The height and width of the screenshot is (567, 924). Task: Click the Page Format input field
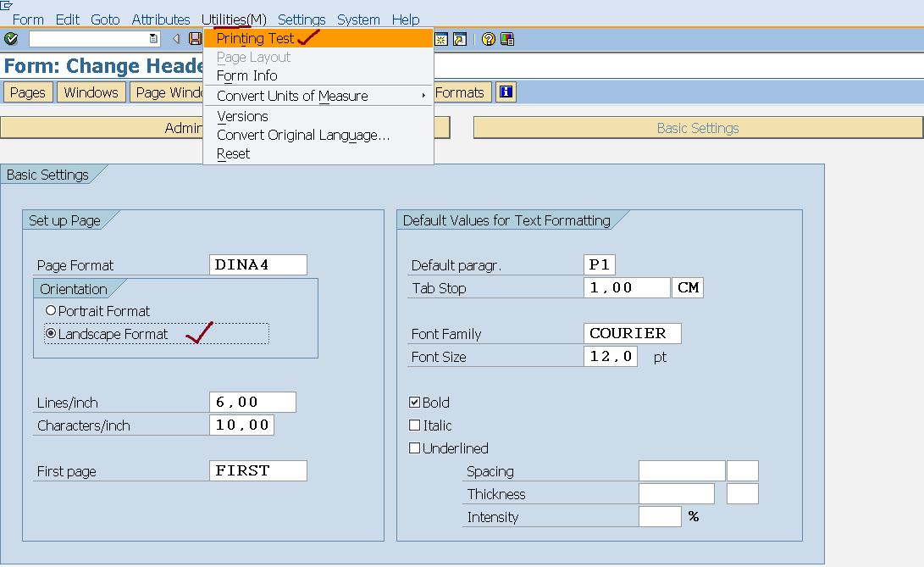coord(257,264)
